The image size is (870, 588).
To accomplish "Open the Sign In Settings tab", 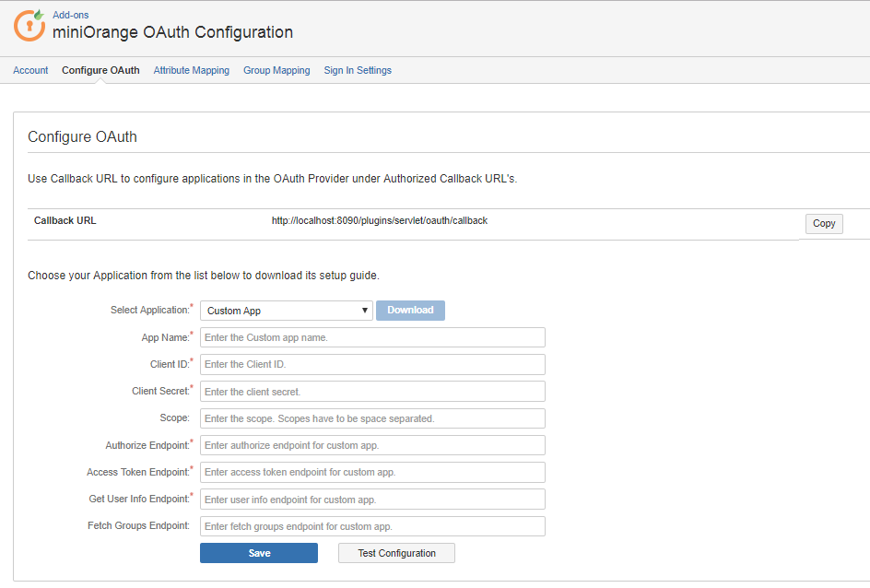I will (x=358, y=70).
